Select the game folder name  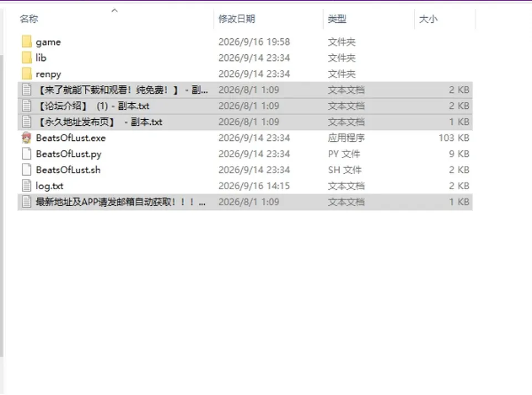49,42
